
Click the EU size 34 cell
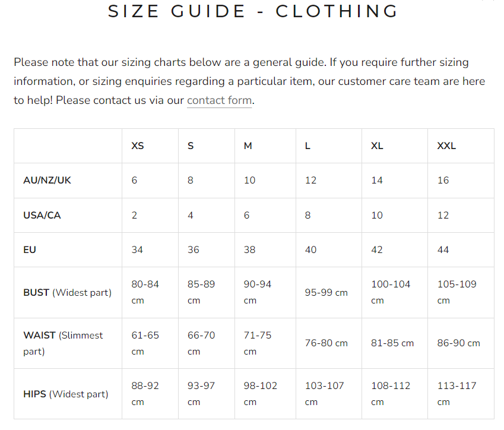pyautogui.click(x=137, y=249)
